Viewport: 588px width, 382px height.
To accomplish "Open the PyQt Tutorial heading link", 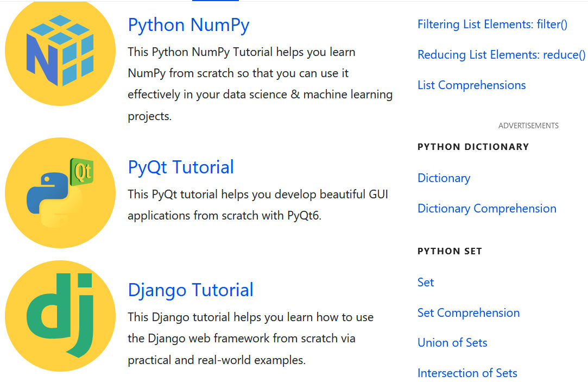I will coord(181,167).
